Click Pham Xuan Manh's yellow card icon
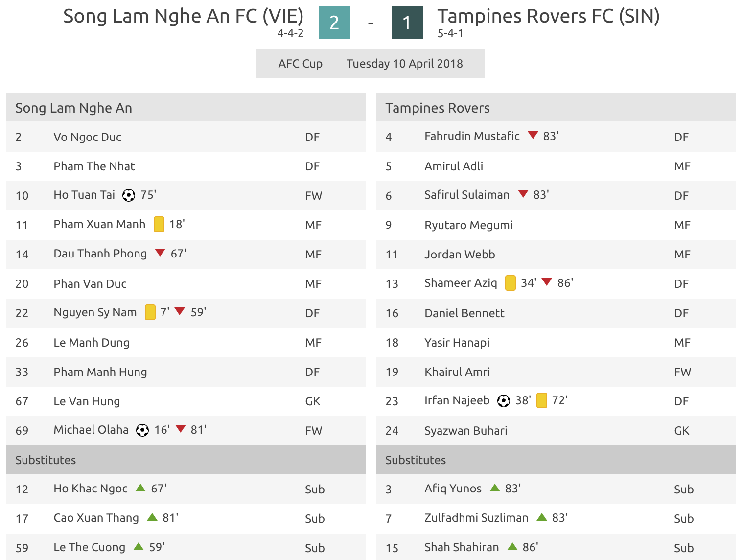Screen dimensions: 743x560 click(x=159, y=224)
